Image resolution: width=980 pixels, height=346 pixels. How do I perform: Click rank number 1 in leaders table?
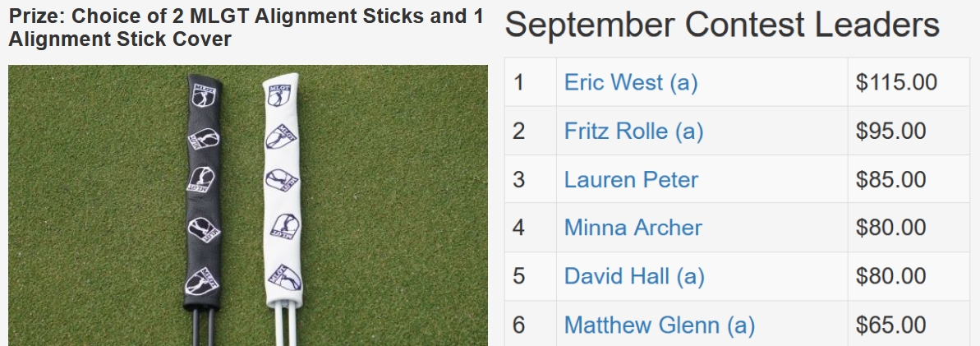coord(518,82)
